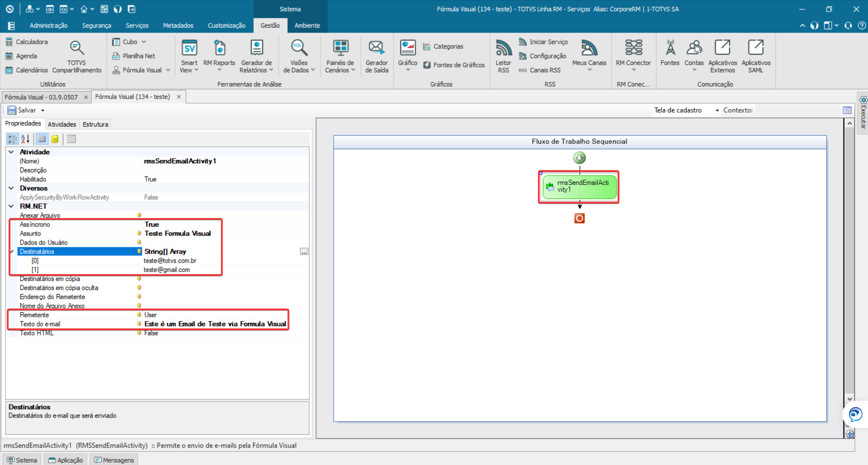Viewport: 868px width, 465px height.
Task: Open RM Conector
Action: (633, 57)
